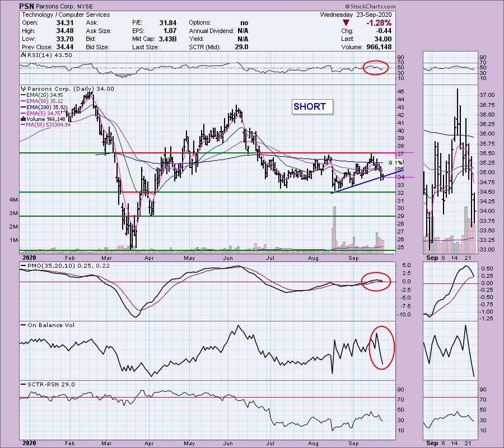Click the 5.0 label on PMO axis
Screen dimensions: 504x448
407,265
